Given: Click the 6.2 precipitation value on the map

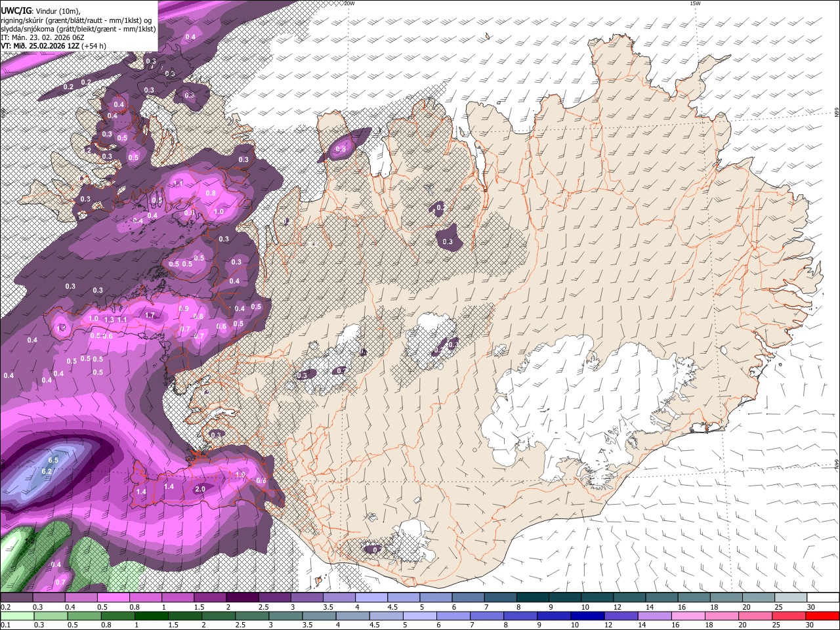Looking at the screenshot, I should (x=47, y=471).
